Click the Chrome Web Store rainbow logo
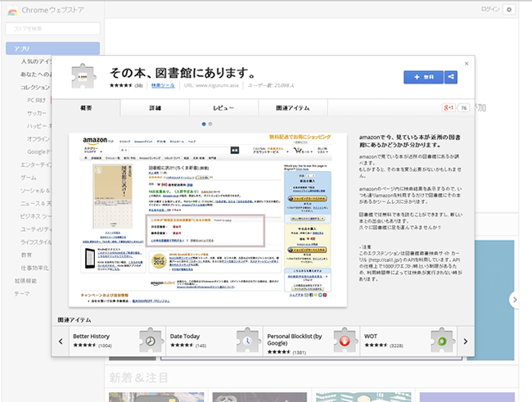 [x=12, y=11]
